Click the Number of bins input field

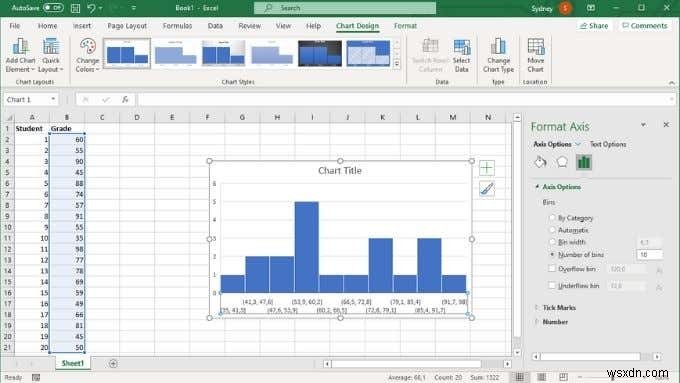[x=649, y=255]
